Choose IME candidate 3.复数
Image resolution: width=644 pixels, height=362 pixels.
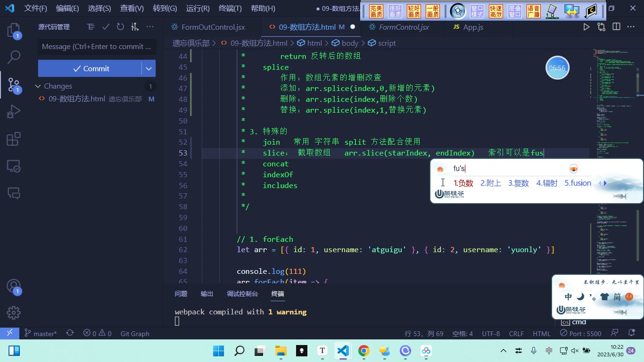coord(519,183)
